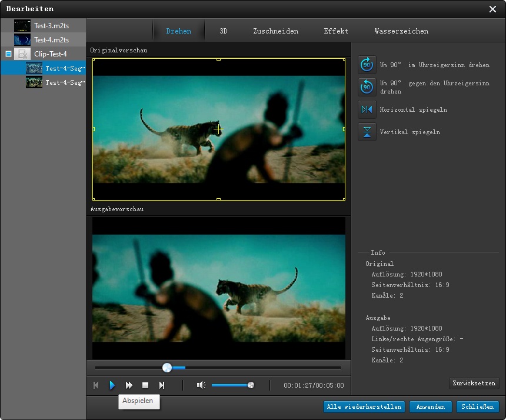Mute the audio with speaker icon
Screen dimensions: 506x420
(x=201, y=385)
